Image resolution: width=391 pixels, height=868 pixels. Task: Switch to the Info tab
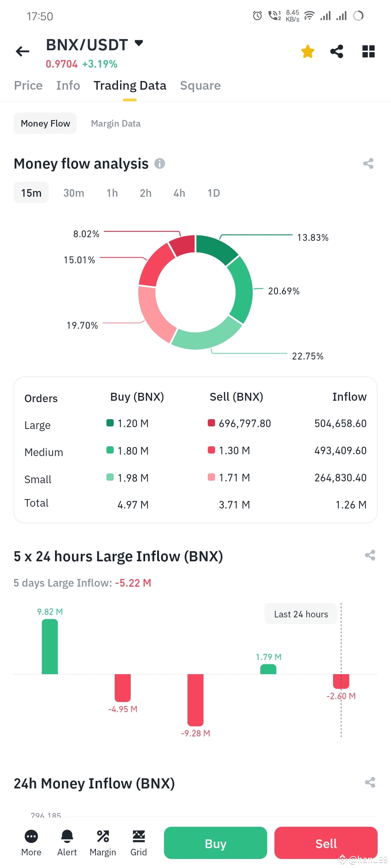tap(68, 85)
